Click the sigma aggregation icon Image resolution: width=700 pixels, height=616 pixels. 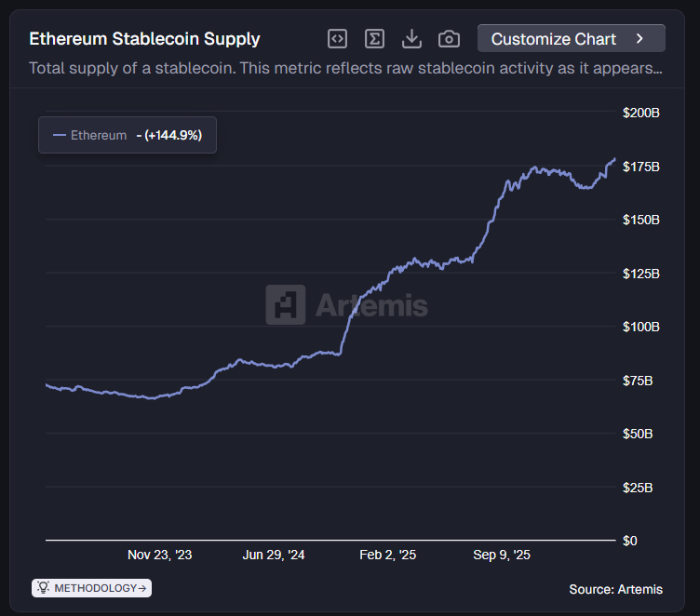(x=374, y=38)
